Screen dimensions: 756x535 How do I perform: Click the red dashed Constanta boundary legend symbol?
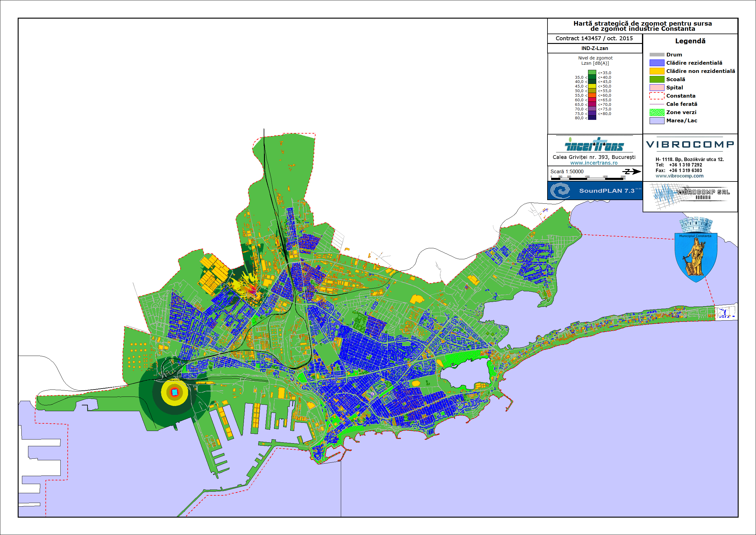pos(657,96)
